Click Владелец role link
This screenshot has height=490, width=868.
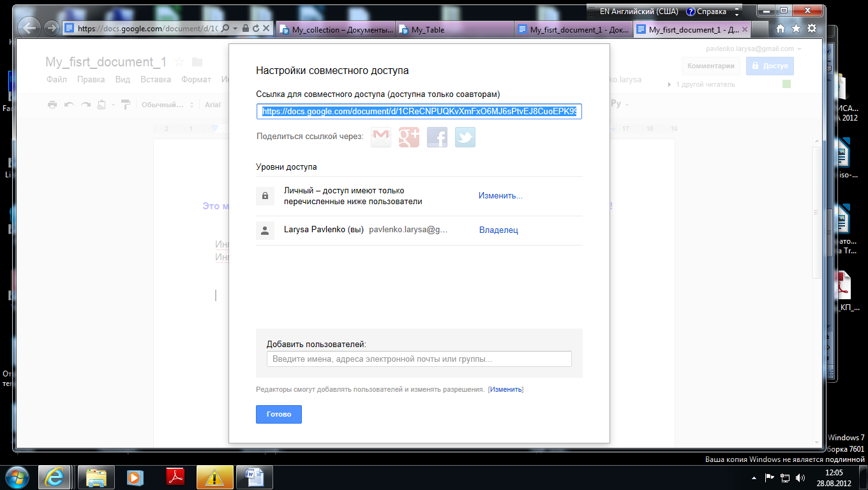[498, 230]
